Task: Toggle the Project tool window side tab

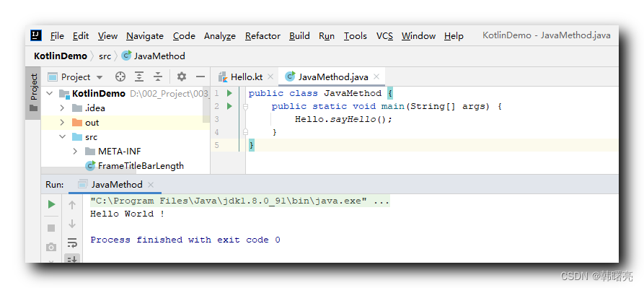Action: [x=33, y=93]
